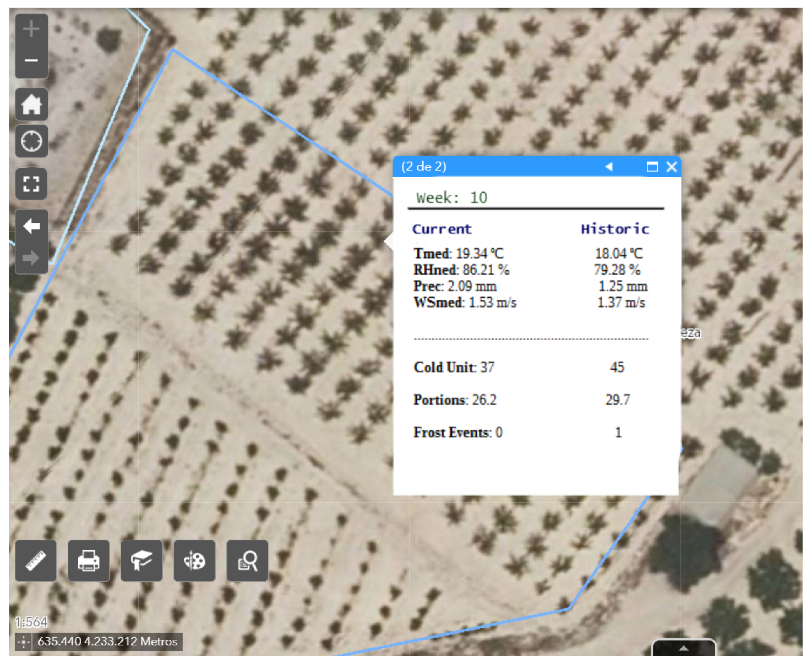Expand the bottom attribute table panel
Image resolution: width=812 pixels, height=663 pixels.
coord(684,648)
